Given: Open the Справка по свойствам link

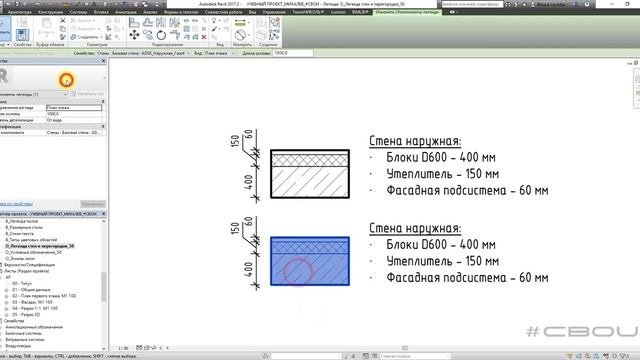Looking at the screenshot, I should tap(16, 204).
